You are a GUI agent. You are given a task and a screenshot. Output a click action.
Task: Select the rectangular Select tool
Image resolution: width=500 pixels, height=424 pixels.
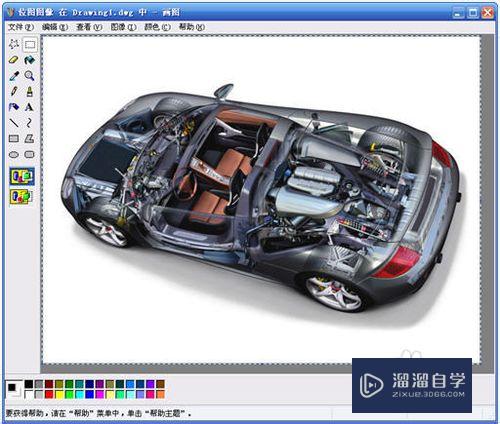30,44
